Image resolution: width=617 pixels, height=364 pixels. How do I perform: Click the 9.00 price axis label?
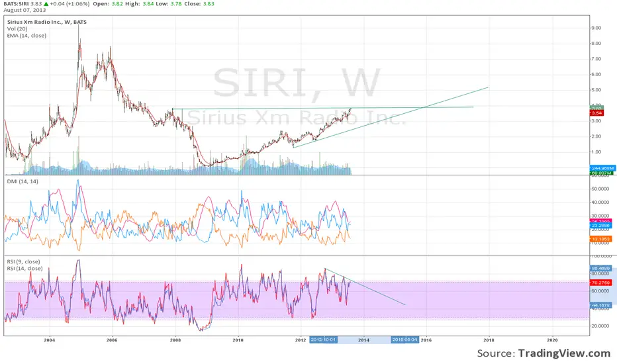pyautogui.click(x=596, y=28)
